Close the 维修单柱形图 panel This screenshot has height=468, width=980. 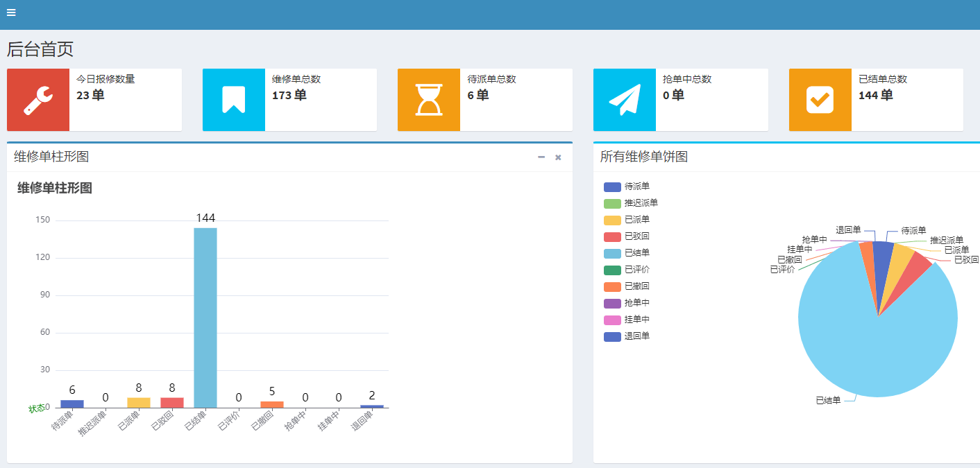coord(558,157)
